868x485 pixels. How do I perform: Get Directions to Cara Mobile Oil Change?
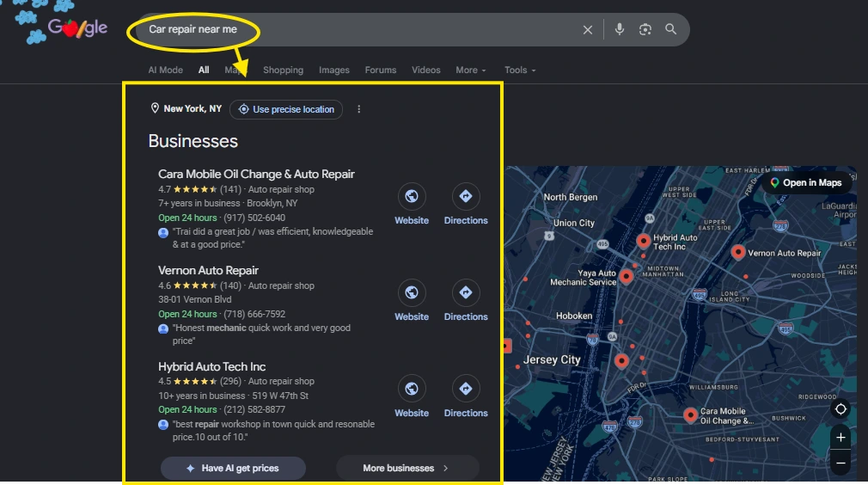point(466,196)
